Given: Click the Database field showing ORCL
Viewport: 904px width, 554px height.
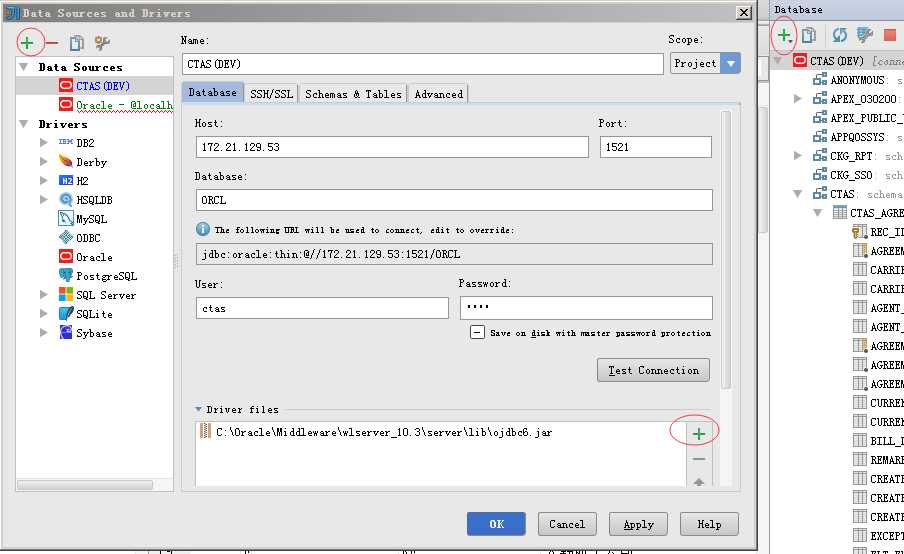Looking at the screenshot, I should click(x=454, y=200).
